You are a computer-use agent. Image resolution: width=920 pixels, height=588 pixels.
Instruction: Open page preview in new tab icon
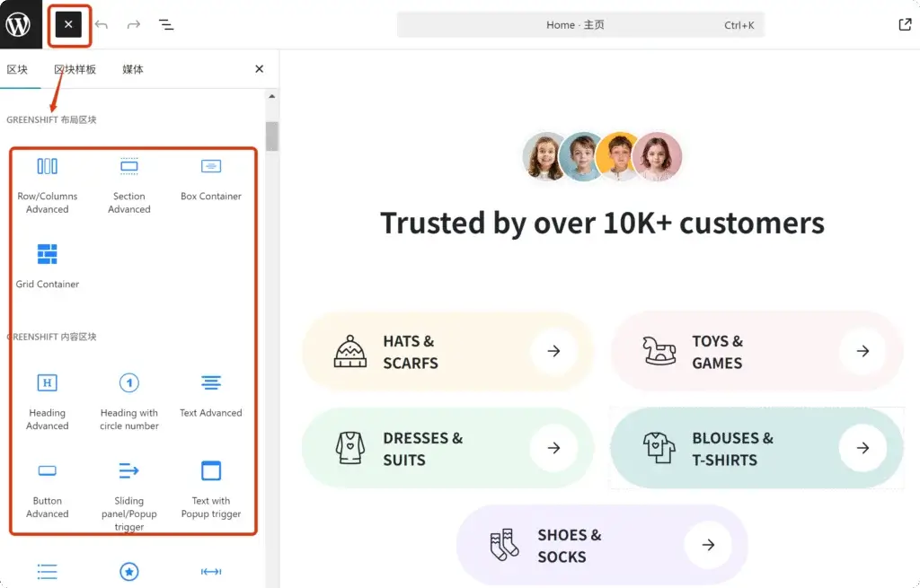click(x=905, y=25)
